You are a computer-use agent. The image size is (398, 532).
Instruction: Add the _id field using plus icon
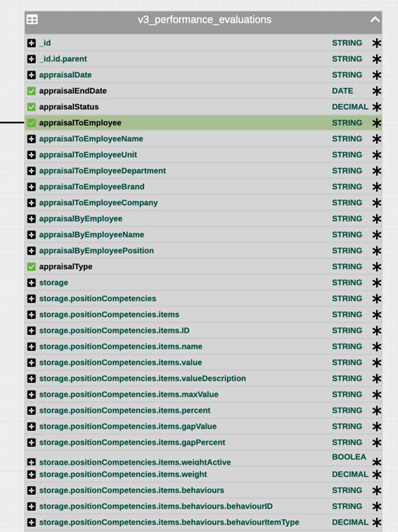tap(31, 43)
